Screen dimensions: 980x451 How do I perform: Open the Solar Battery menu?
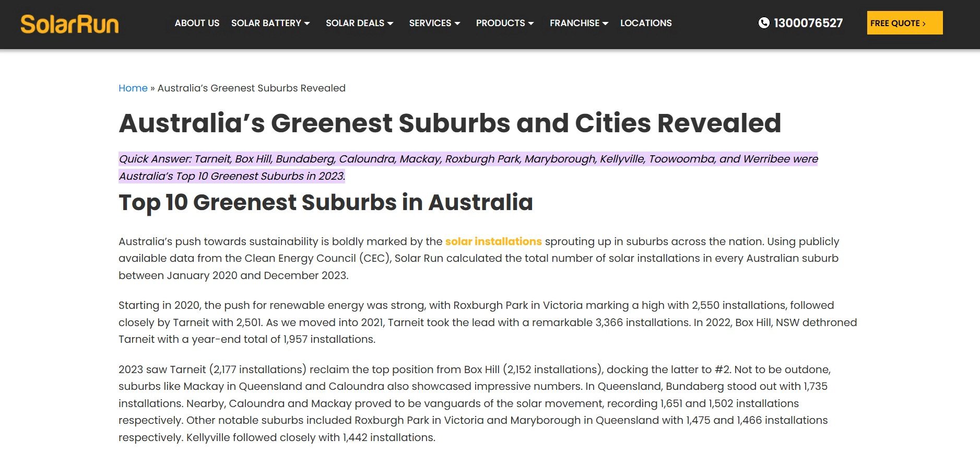click(266, 23)
